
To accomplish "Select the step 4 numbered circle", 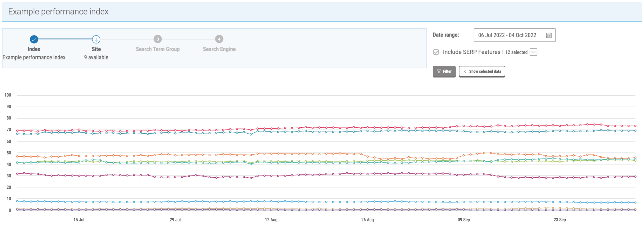I will [x=219, y=39].
